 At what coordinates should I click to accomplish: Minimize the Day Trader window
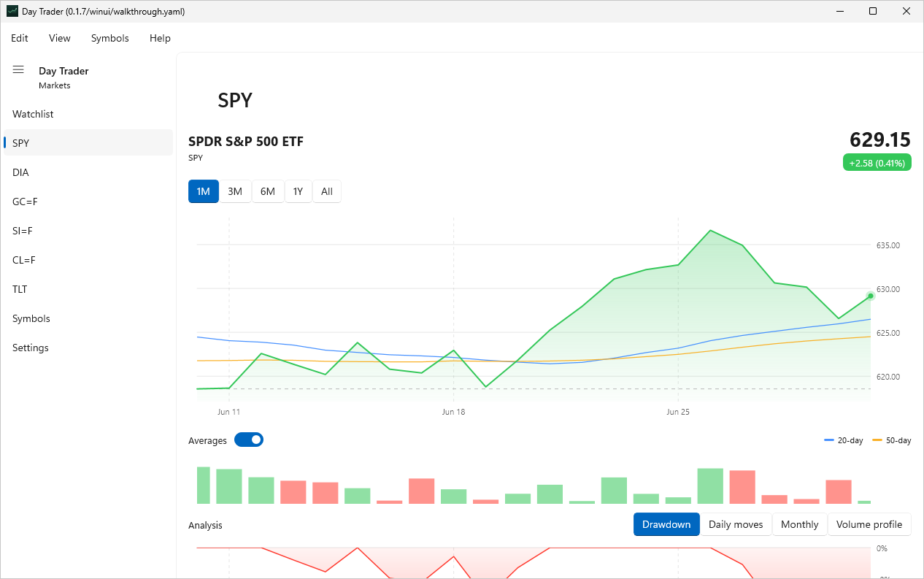coord(840,11)
